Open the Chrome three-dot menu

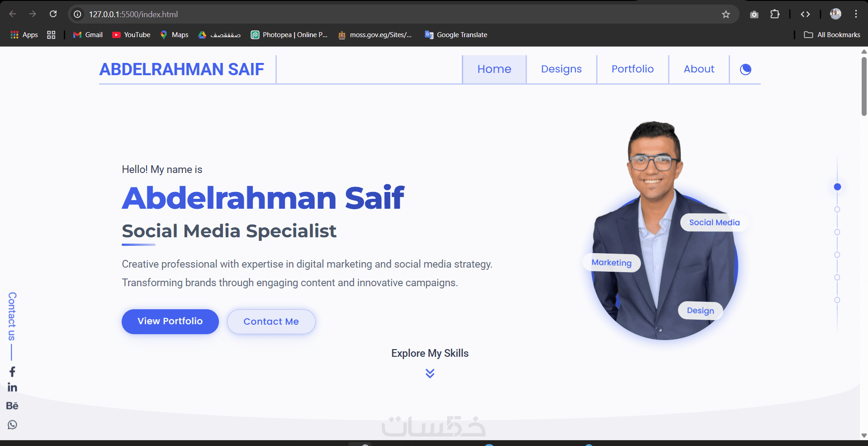(856, 14)
